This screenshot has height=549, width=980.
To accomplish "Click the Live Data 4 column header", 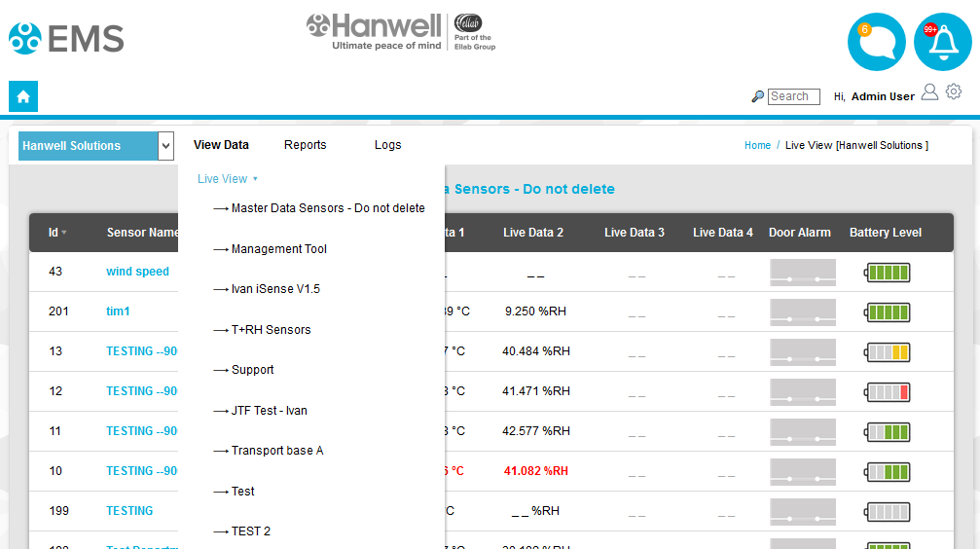I will tap(723, 233).
